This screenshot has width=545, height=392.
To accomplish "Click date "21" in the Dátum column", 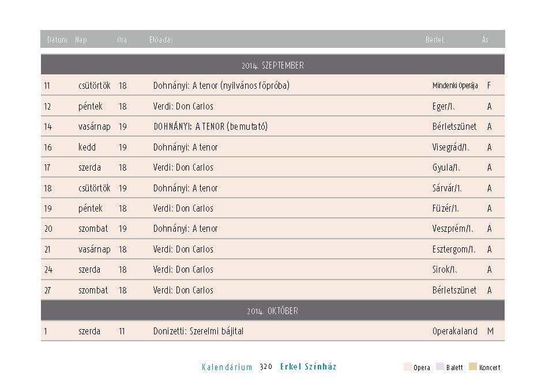I will [x=47, y=250].
